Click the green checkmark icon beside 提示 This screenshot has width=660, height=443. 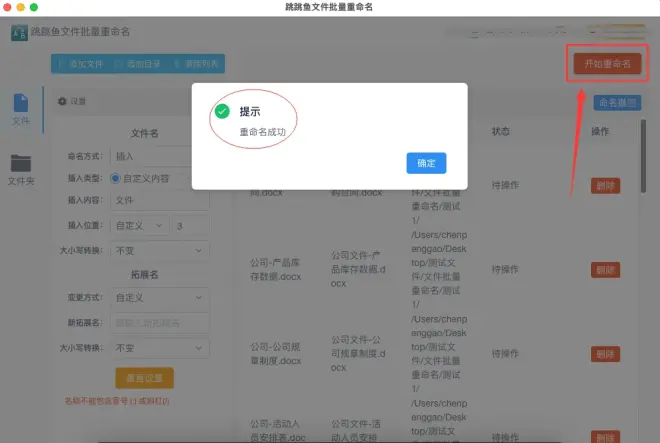[222, 112]
